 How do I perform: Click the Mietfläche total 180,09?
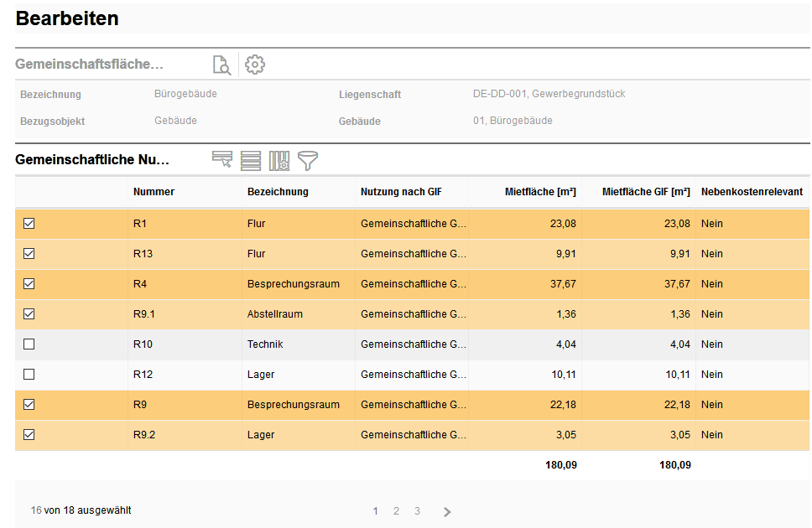click(x=561, y=465)
